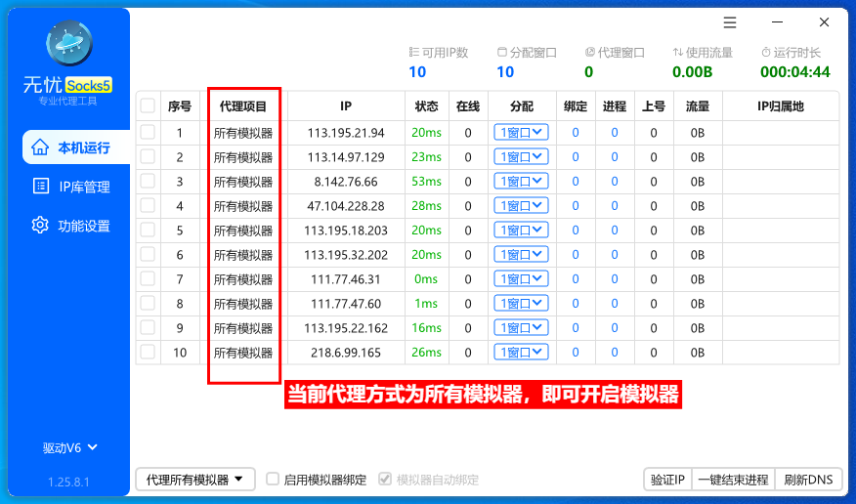Click the 一键结束进程 button

coord(733,480)
